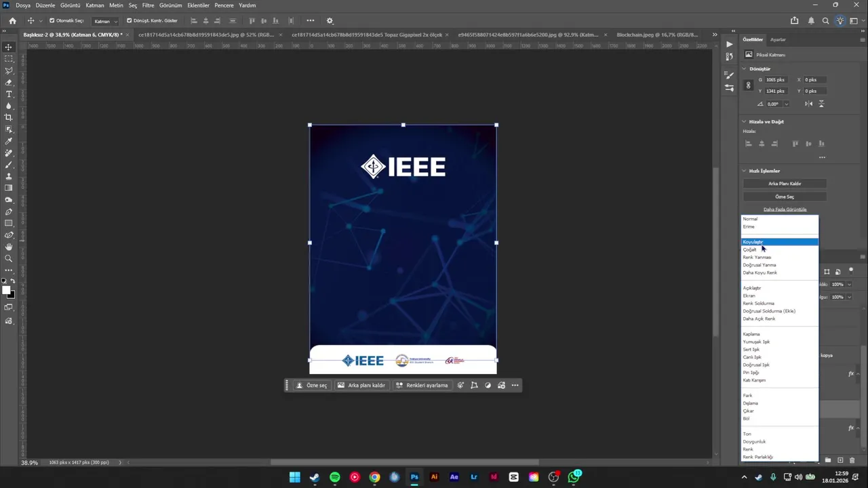Select the Zoom magnifier tool
This screenshot has height=488, width=868.
tap(9, 258)
